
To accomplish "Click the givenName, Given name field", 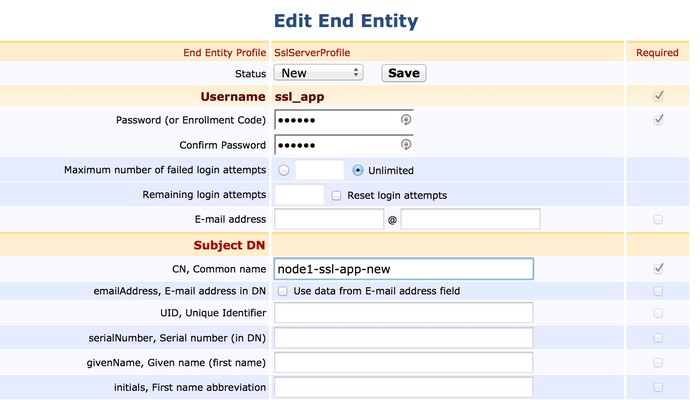I will (x=403, y=362).
